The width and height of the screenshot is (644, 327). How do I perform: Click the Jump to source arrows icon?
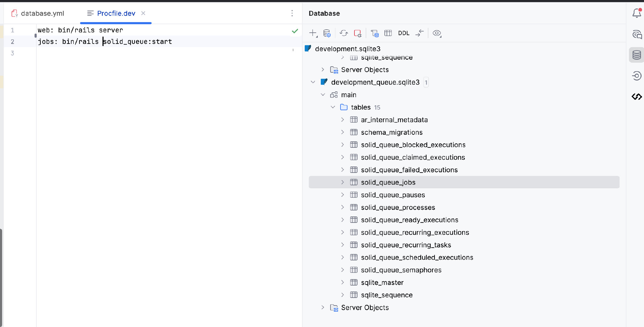[420, 33]
